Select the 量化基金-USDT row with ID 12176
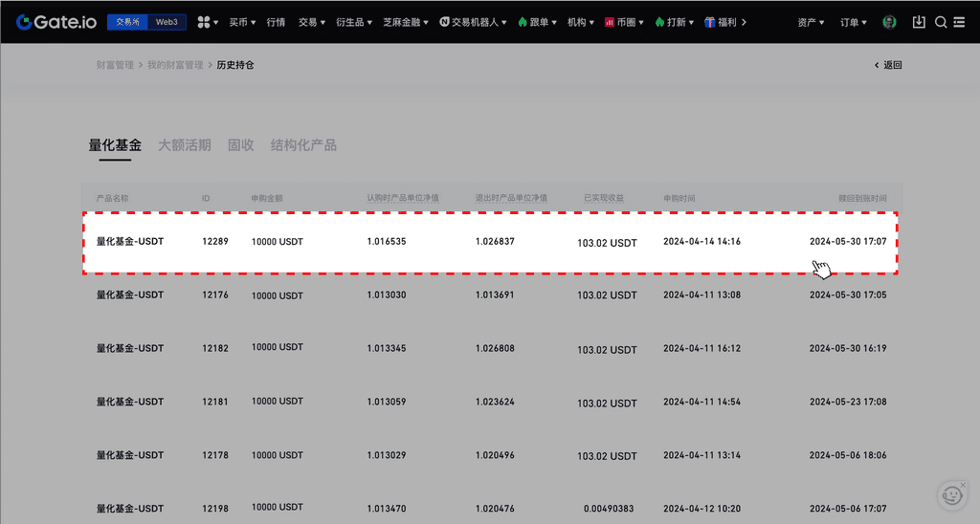The image size is (980, 524). [x=490, y=295]
